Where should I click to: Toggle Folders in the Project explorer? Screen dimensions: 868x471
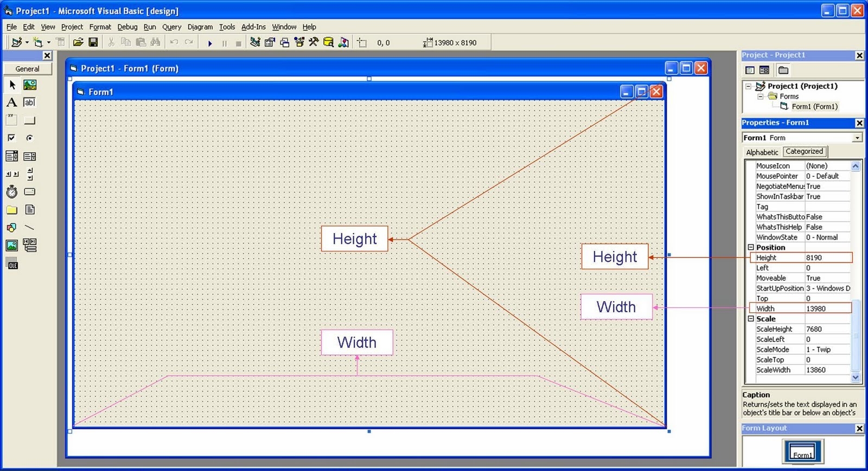point(783,70)
